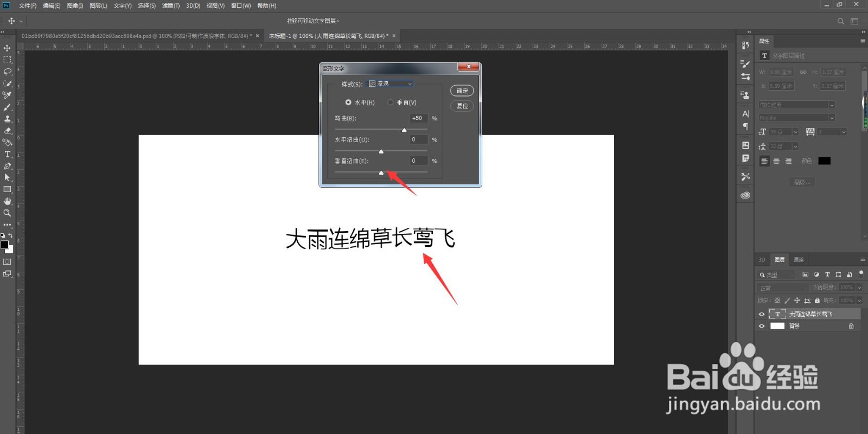This screenshot has width=868, height=434.
Task: Click the right align text button
Action: coord(788,161)
